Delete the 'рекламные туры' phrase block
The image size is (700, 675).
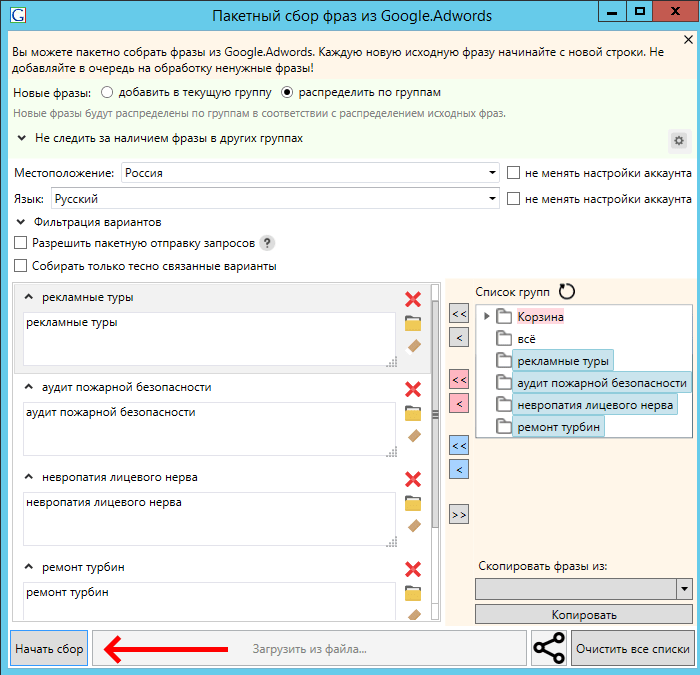tap(413, 299)
